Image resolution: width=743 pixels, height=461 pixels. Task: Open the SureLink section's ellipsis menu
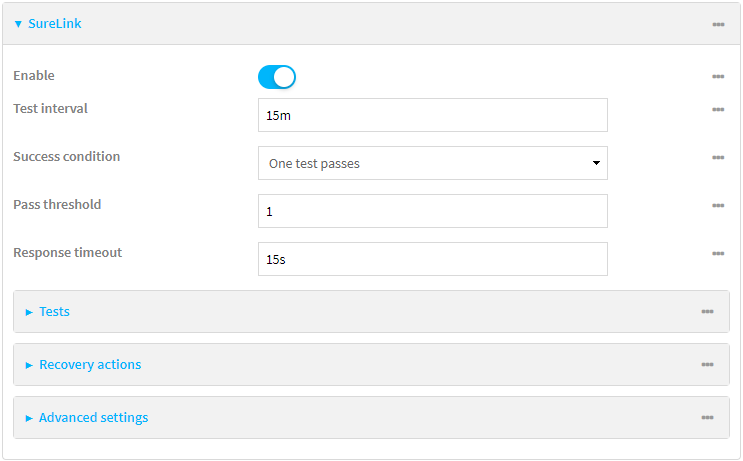(718, 24)
